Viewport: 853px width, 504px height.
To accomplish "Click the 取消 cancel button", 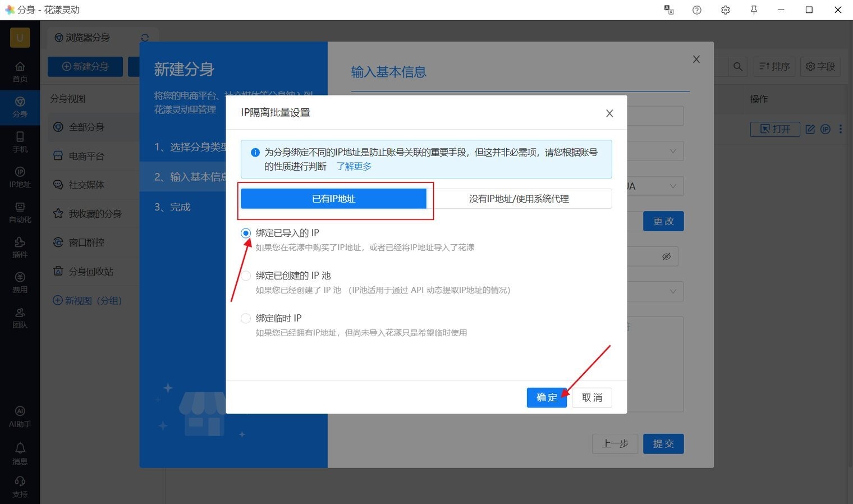I will click(591, 397).
